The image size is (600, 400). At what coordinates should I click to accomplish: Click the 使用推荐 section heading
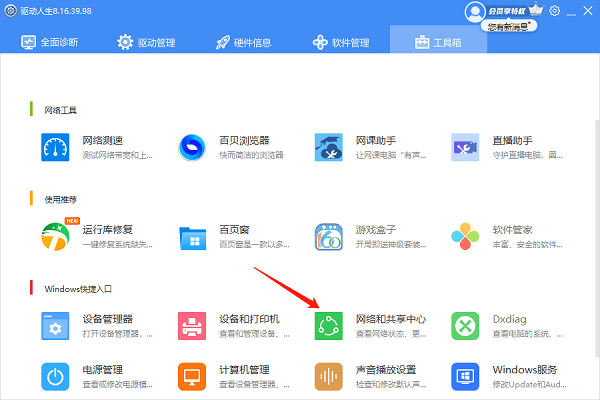tap(60, 199)
